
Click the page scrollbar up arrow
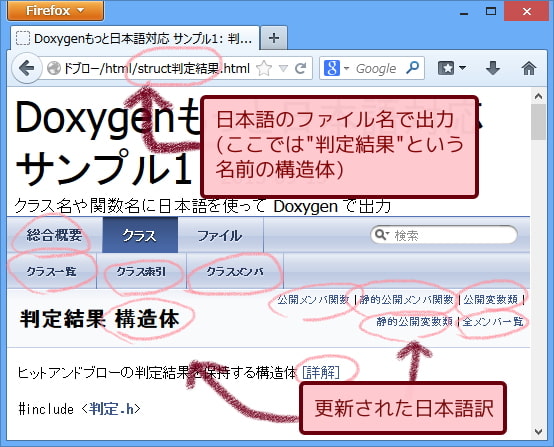(538, 96)
